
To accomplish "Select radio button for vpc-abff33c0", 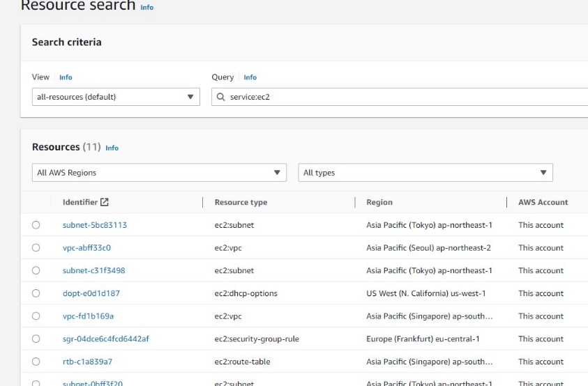I will (x=36, y=248).
